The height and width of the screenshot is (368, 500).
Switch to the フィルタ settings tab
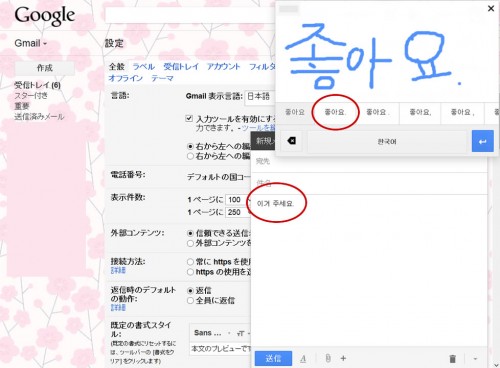coord(263,67)
